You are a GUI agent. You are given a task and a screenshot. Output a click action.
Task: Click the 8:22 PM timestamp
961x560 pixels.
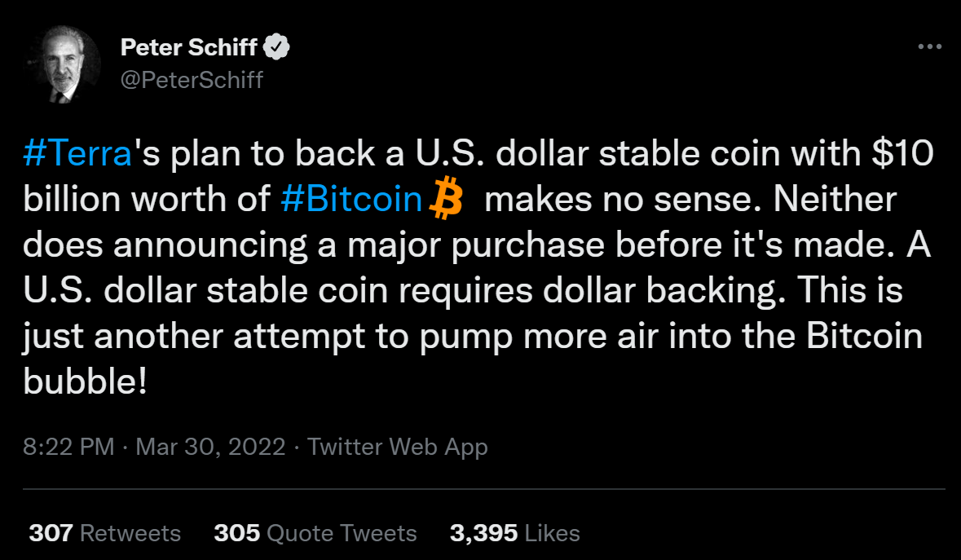[x=68, y=447]
